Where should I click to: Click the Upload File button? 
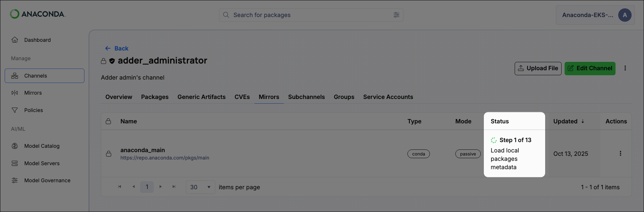pos(538,68)
